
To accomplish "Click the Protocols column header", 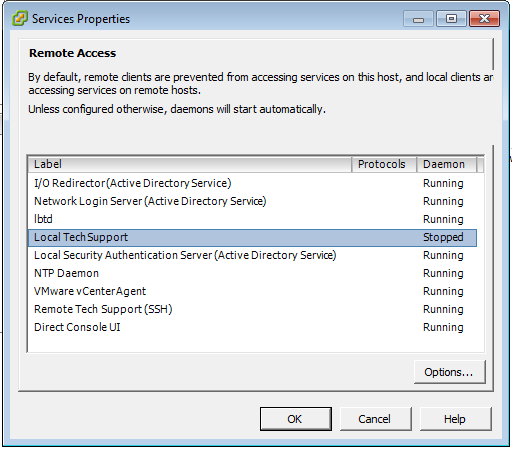I will click(384, 164).
